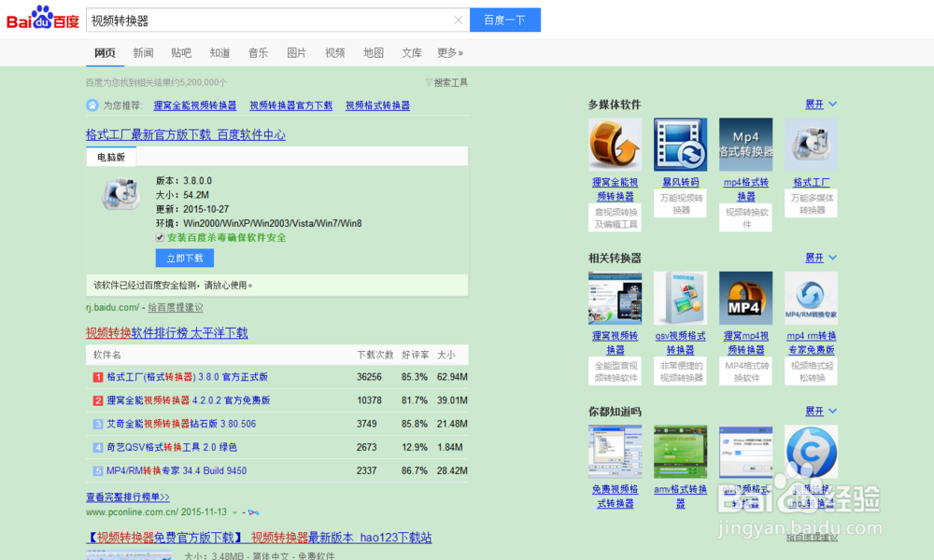Expand the 多媒体软件 section with 展开
The image size is (934, 560).
click(x=821, y=105)
